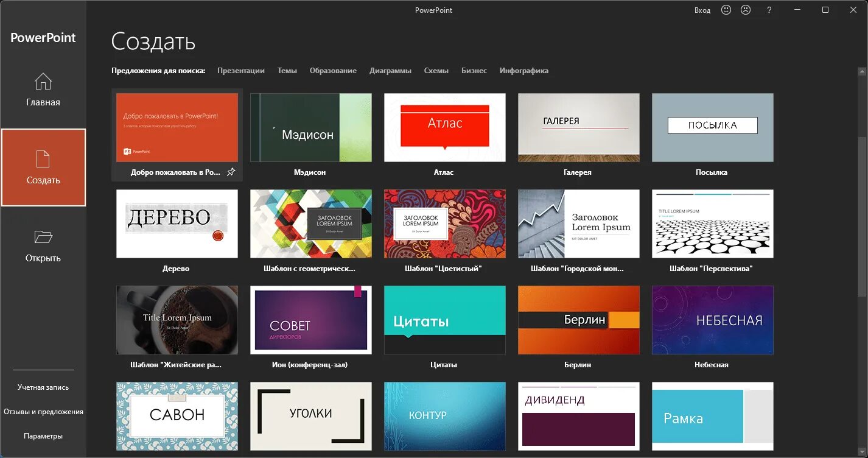Search suggestion Бизнес

point(474,71)
